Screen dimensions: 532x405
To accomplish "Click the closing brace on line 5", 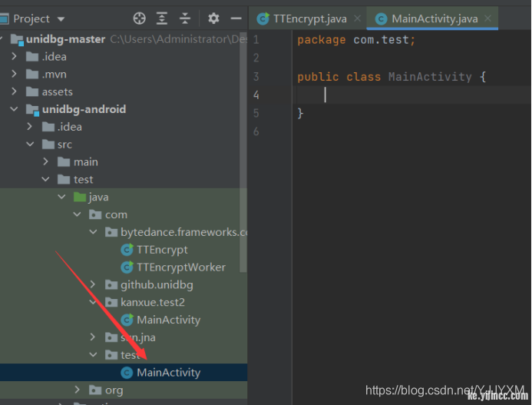I will click(x=300, y=113).
